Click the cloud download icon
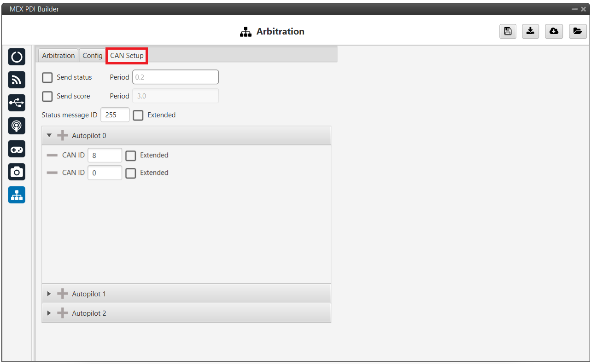This screenshot has height=364, width=591. pos(554,31)
